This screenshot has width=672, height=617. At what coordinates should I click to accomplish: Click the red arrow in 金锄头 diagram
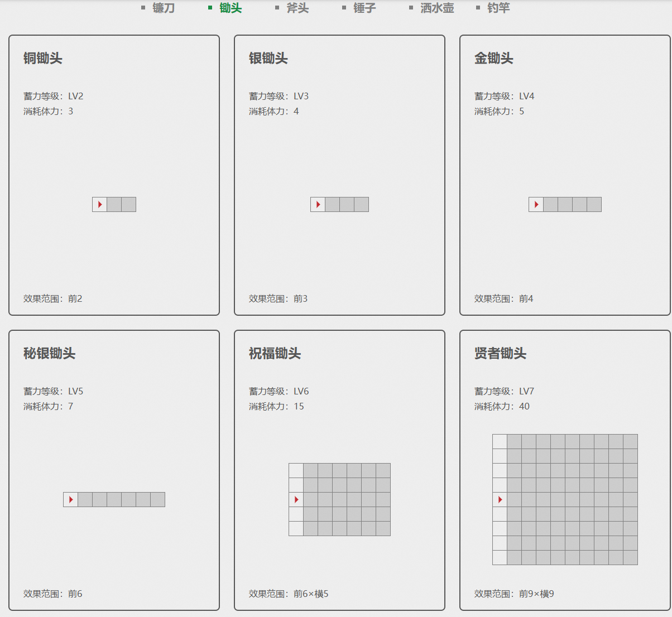(x=536, y=205)
